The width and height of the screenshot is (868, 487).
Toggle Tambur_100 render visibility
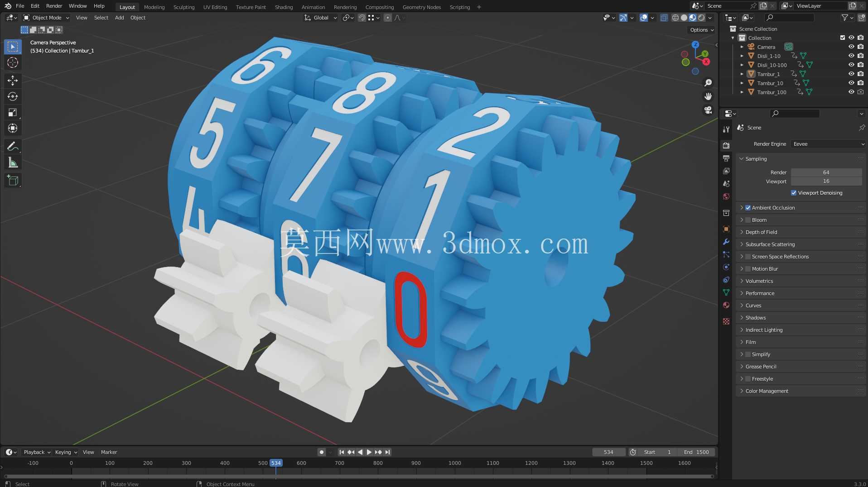[860, 92]
